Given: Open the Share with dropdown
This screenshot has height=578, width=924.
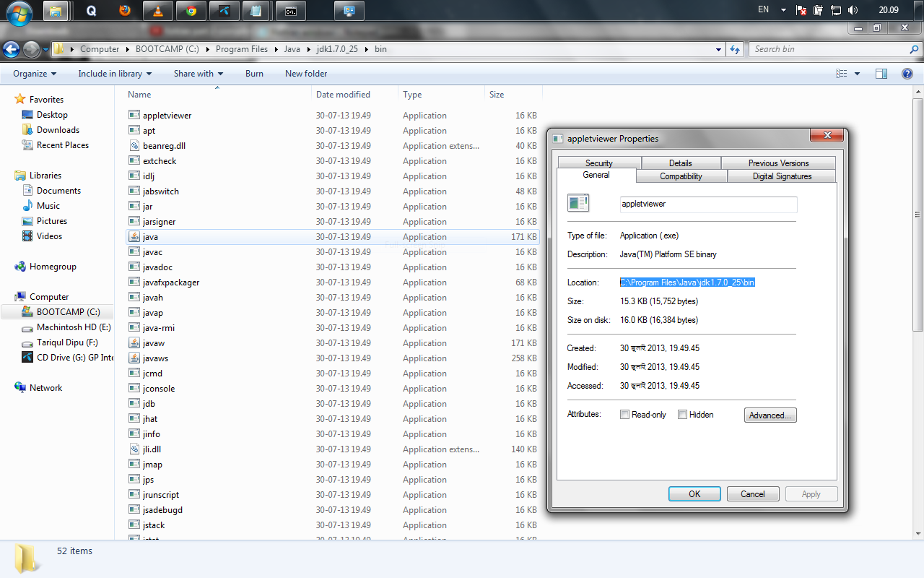Looking at the screenshot, I should 199,74.
